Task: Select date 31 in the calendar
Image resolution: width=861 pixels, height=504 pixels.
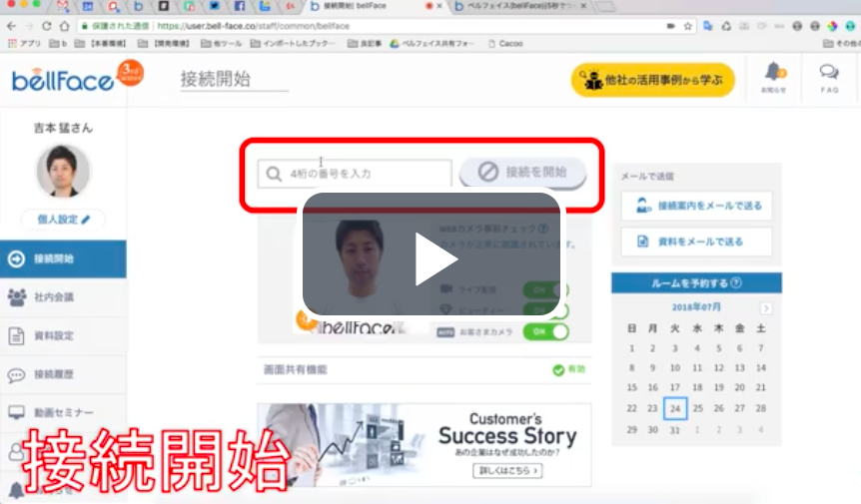Action: click(x=675, y=430)
